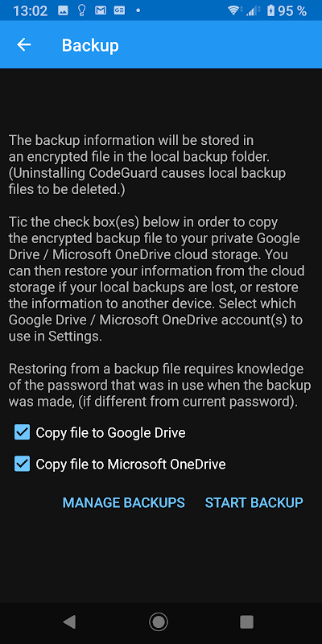Tap the Backup screen title
The image size is (322, 644).
coord(90,45)
